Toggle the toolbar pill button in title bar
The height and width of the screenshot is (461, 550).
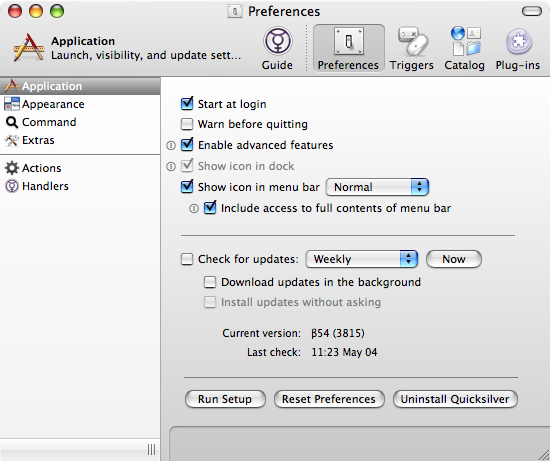point(532,11)
